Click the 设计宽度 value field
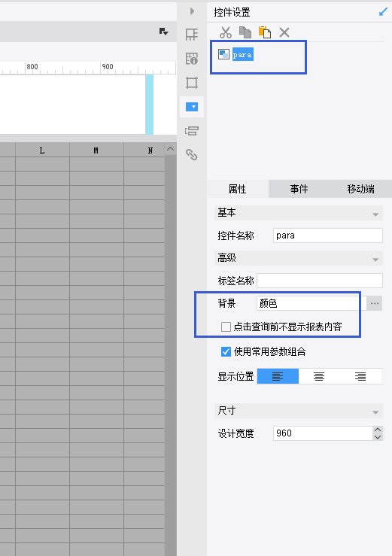The height and width of the screenshot is (556, 392). pyautogui.click(x=323, y=433)
